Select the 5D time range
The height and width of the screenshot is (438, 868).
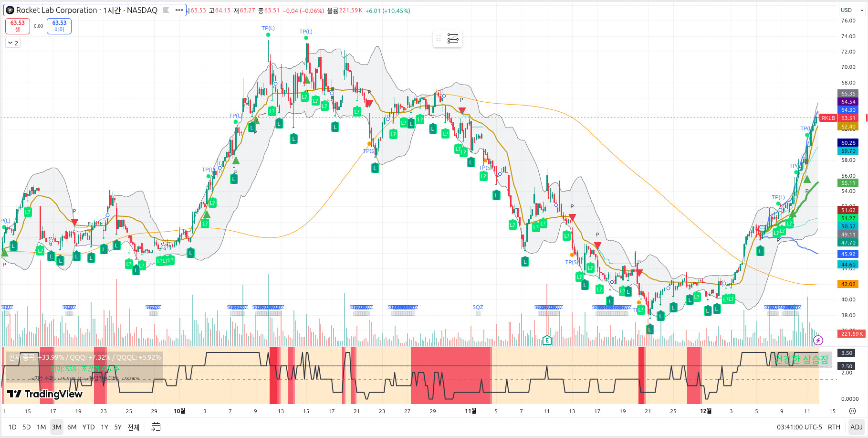pos(27,427)
